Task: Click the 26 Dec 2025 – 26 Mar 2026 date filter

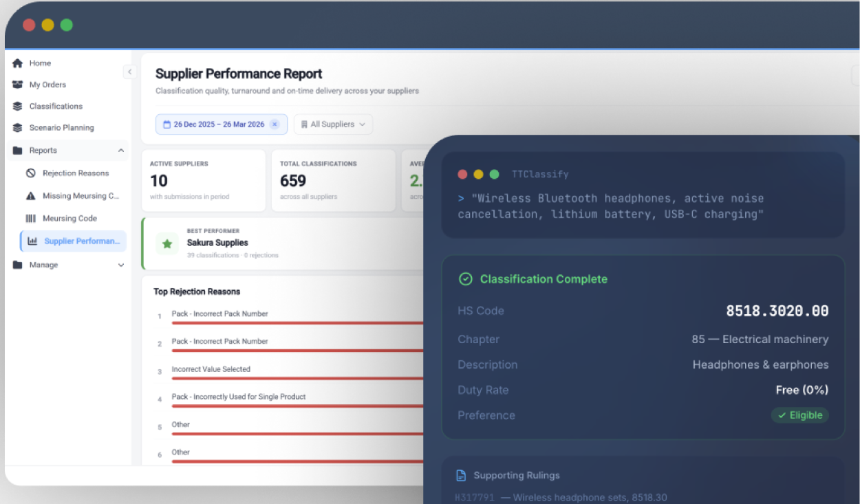Action: coord(213,124)
